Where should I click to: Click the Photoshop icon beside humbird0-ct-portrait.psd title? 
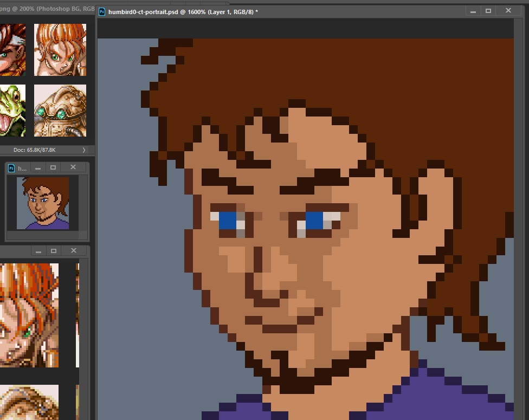pos(102,11)
